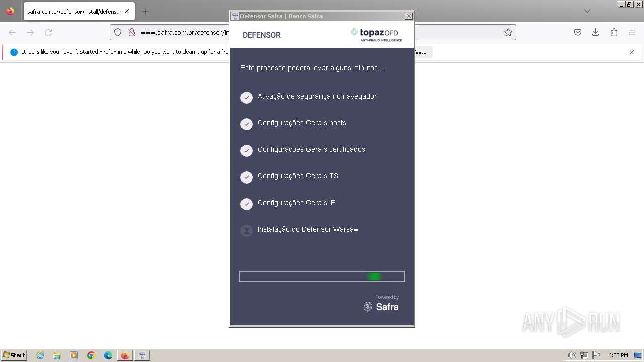Open Firefox downloads panel

point(596,32)
